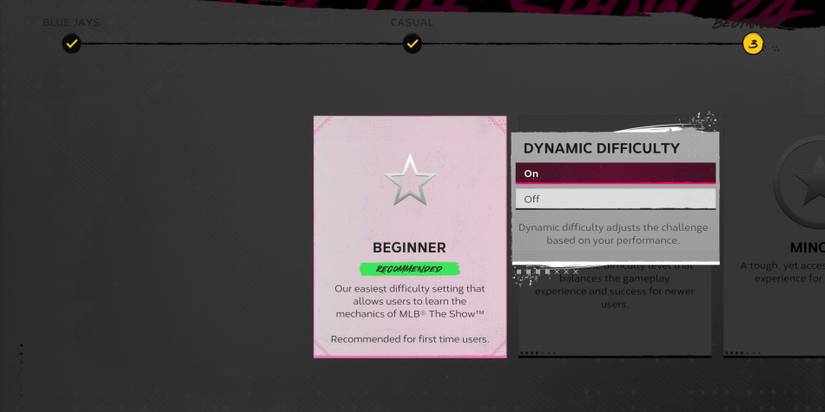
Task: Turn Dynamic Difficulty On
Action: pyautogui.click(x=615, y=173)
